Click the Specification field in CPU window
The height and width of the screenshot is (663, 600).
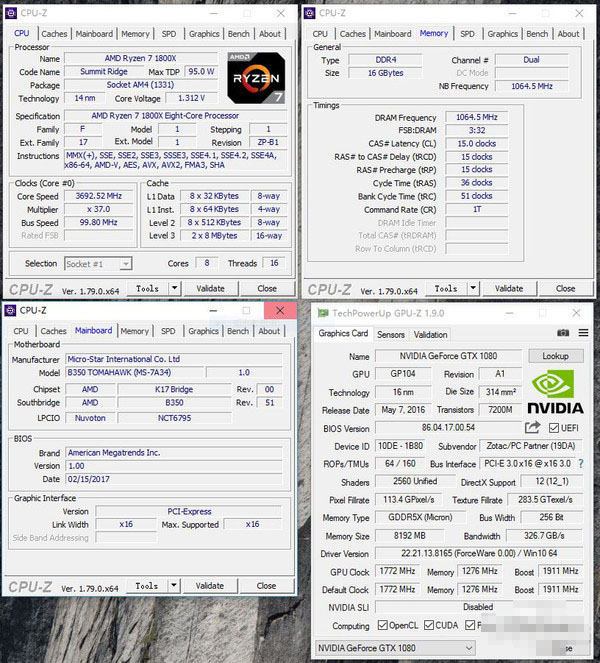coord(175,115)
